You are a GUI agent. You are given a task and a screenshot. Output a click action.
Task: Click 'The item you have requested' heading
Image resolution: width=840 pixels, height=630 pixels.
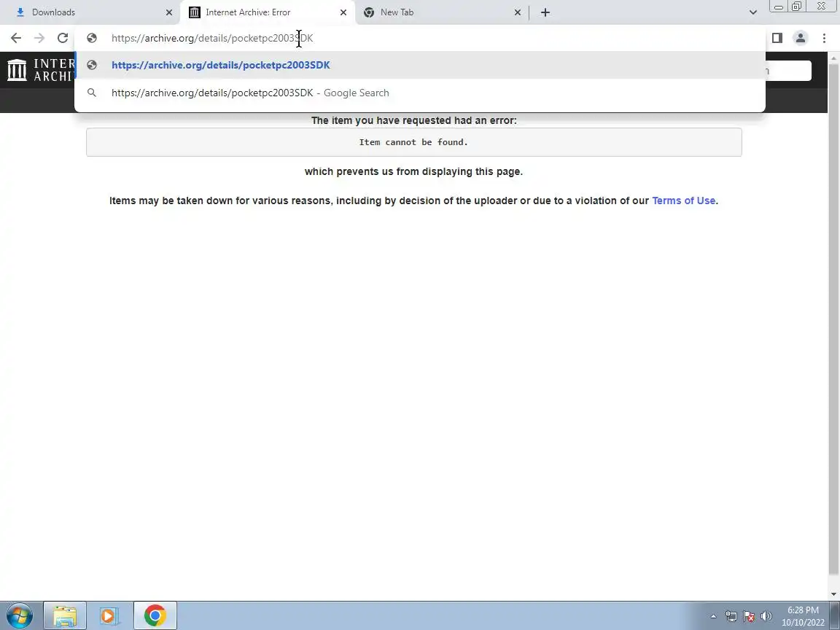(x=413, y=120)
